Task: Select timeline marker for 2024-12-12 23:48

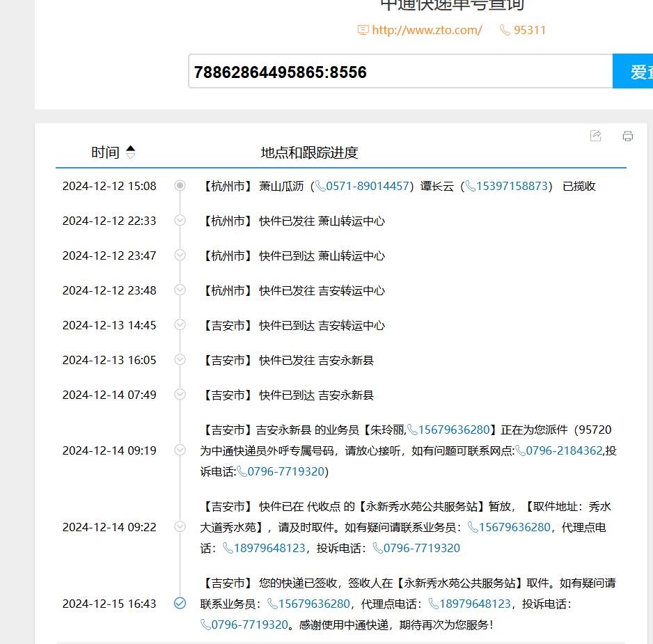Action: 180,290
